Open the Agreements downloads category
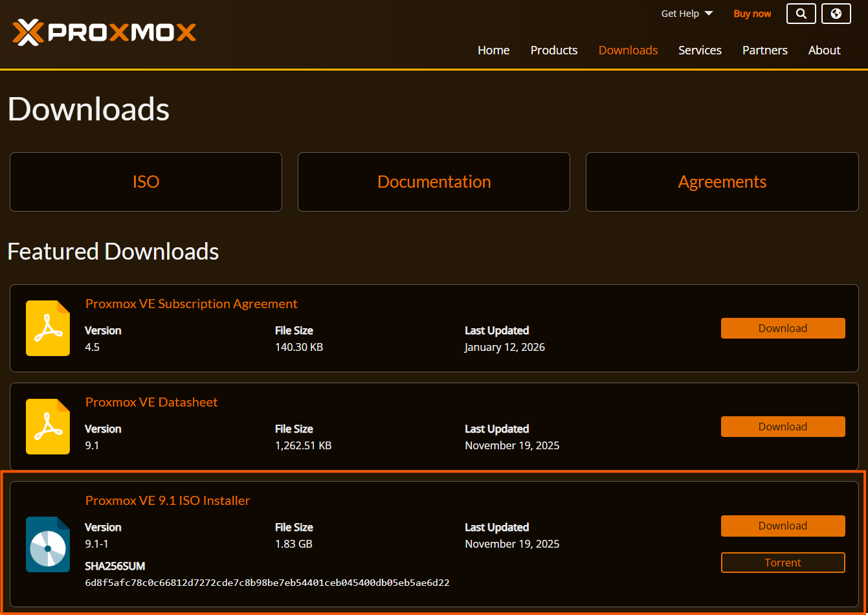Screen dimensions: 868x615 click(x=722, y=182)
